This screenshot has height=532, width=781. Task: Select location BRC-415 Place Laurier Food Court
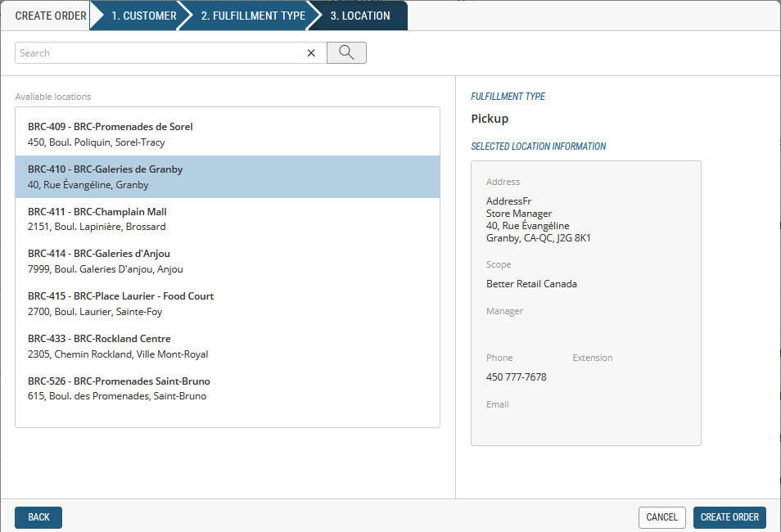click(228, 304)
